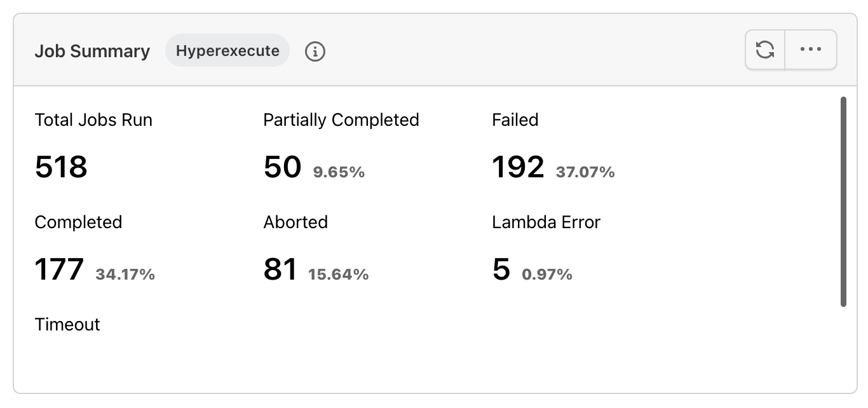The height and width of the screenshot is (408, 868).
Task: Click the Aborted percentage 15.64%
Action: (x=338, y=275)
